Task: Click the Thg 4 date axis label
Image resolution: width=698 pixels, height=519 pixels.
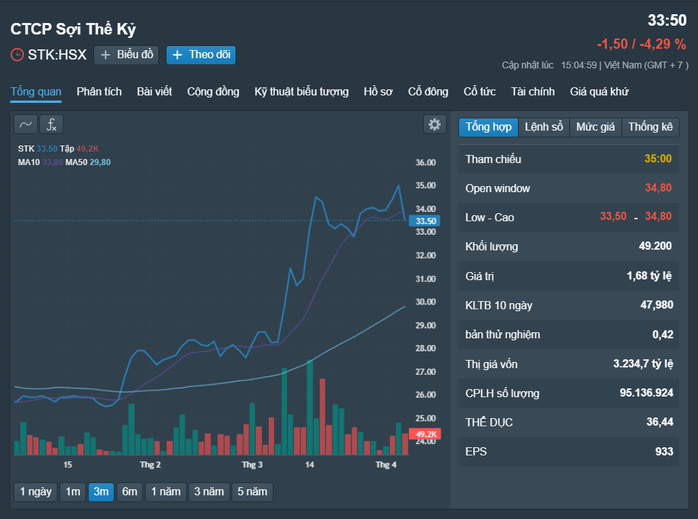Action: pyautogui.click(x=386, y=465)
